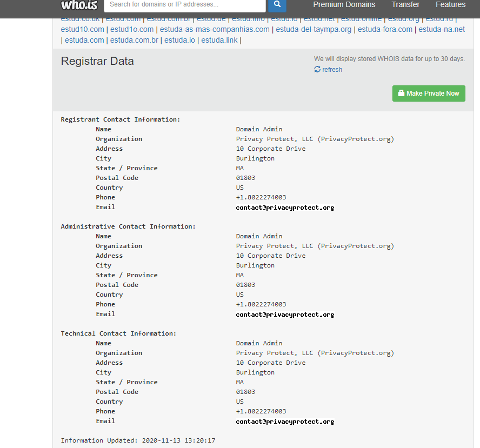Screen dimensions: 480x448
Task: Open the Features menu item
Action: point(450,4)
